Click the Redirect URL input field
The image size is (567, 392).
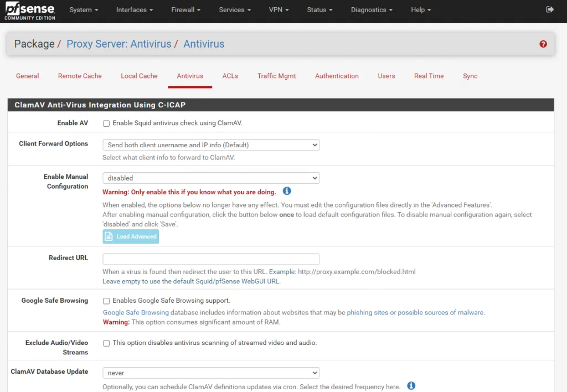point(211,259)
